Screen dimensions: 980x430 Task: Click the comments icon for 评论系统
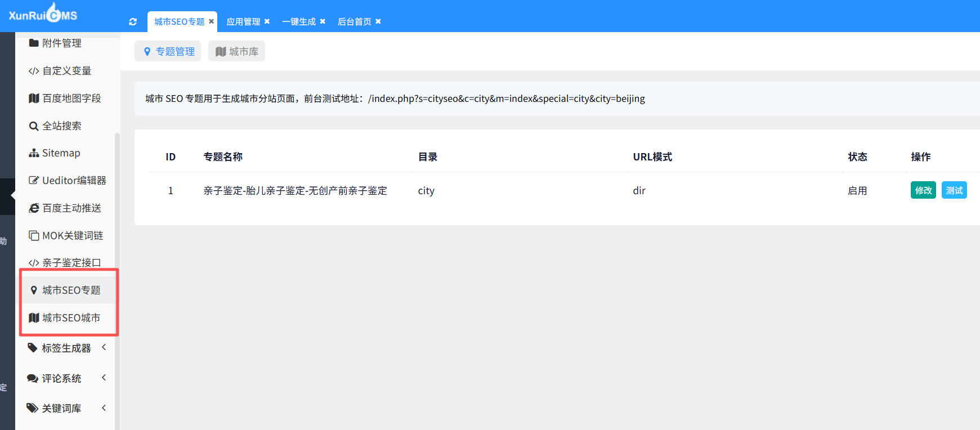(x=33, y=378)
